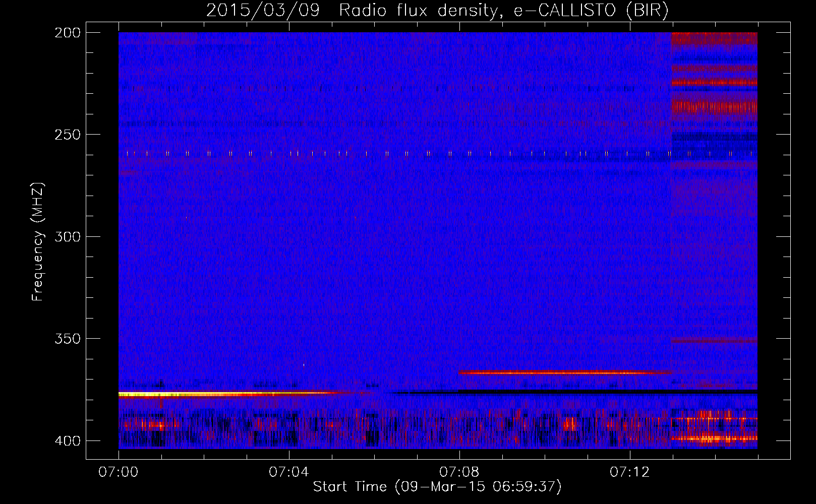Click the 400 frequency tick label
The image size is (816, 504).
click(67, 441)
